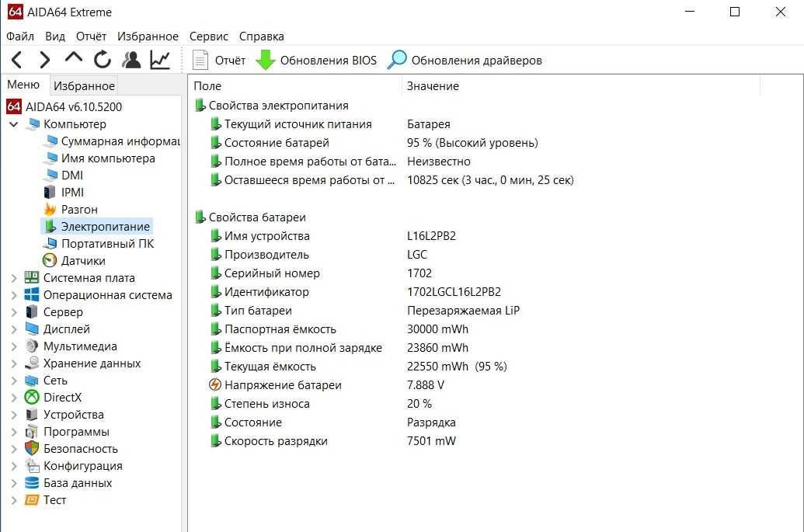
Task: Click the DirectX Xbox icon
Action: click(x=32, y=397)
